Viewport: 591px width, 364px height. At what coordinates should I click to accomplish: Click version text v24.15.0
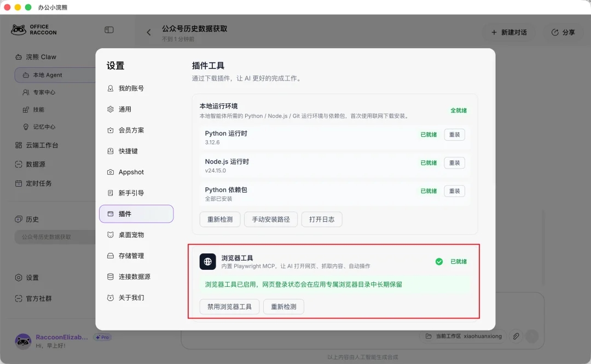[215, 171]
